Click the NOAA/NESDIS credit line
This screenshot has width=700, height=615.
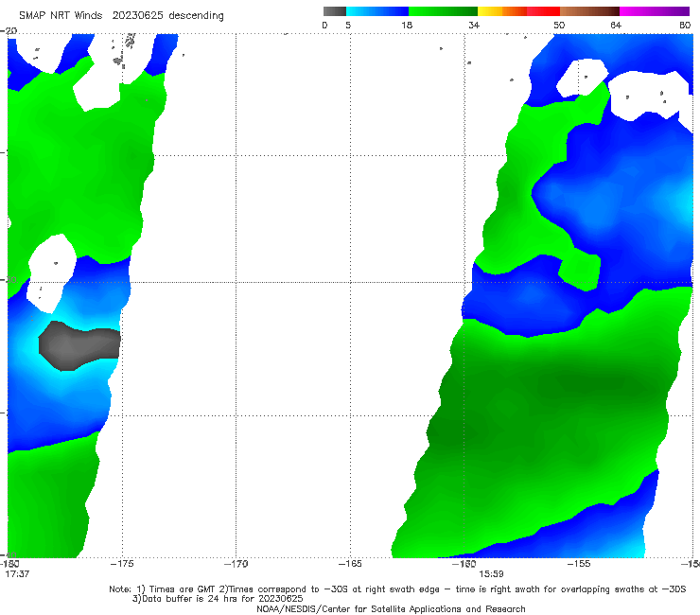click(391, 608)
